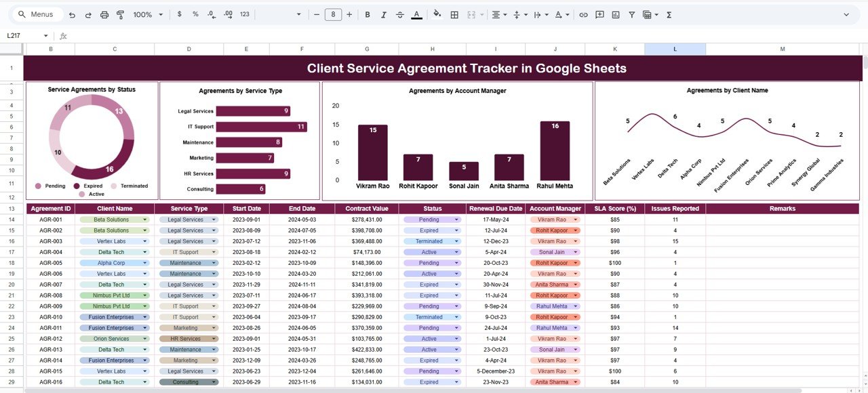Open the Insert chart icon
868x393 pixels.
pyautogui.click(x=615, y=14)
